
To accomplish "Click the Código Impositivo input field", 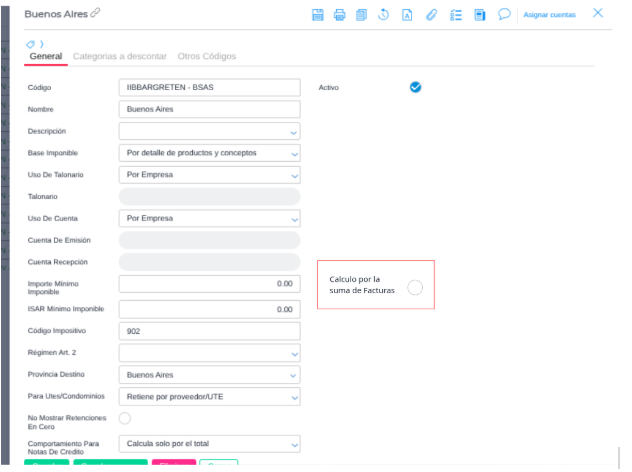I will [x=209, y=331].
